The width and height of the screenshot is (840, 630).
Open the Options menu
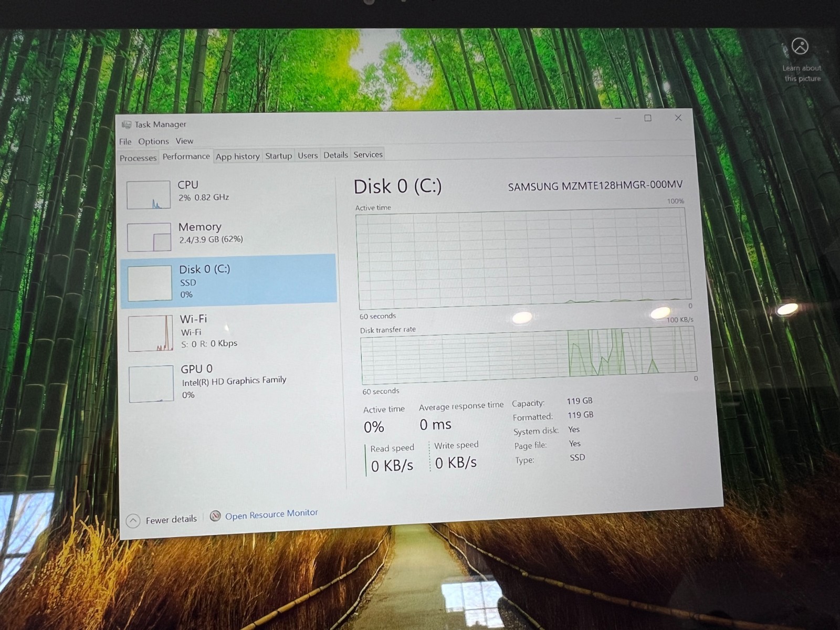point(153,141)
